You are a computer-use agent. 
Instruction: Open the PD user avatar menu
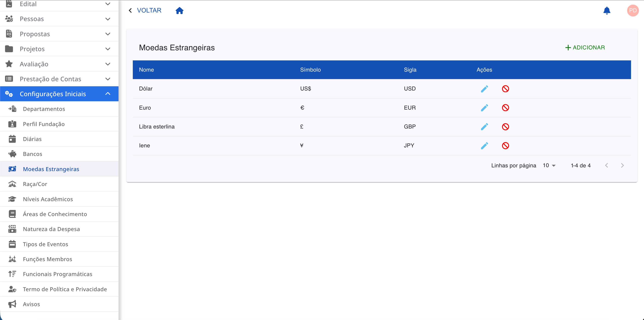(633, 11)
